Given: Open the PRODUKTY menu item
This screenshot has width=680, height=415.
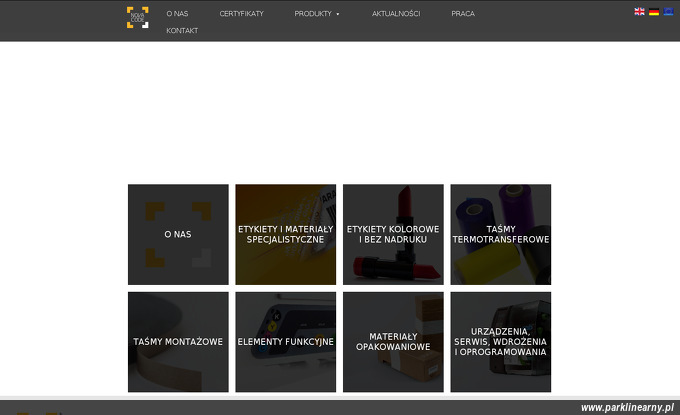Looking at the screenshot, I should [313, 14].
